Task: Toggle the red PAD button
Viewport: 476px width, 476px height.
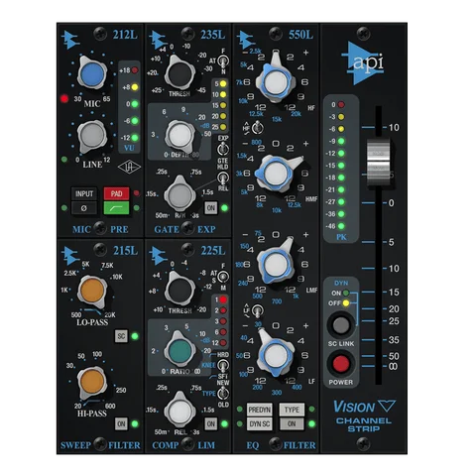Action: 116,193
